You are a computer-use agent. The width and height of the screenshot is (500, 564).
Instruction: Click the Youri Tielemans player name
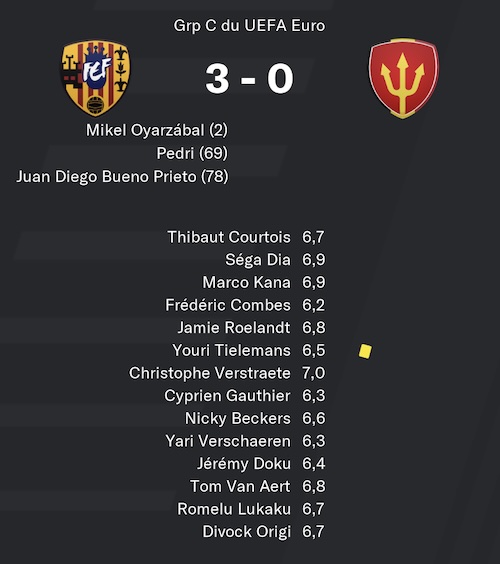coord(231,350)
